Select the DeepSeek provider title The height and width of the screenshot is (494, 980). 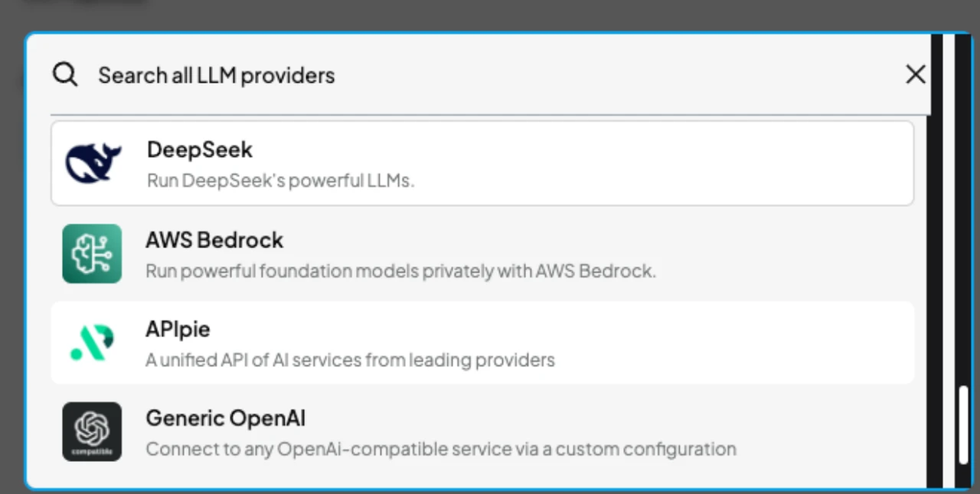200,150
